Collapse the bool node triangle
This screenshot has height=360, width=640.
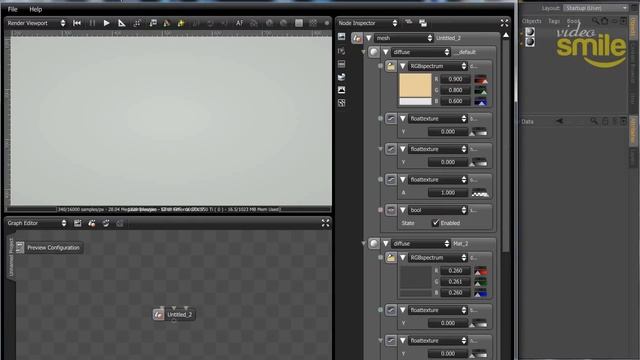pos(402,210)
